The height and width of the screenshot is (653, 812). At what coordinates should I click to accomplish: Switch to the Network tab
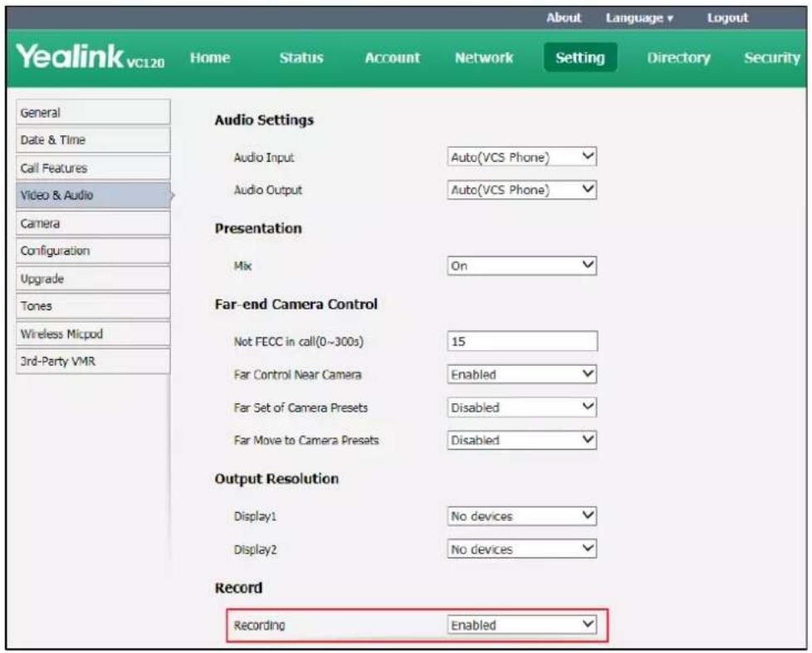point(484,57)
